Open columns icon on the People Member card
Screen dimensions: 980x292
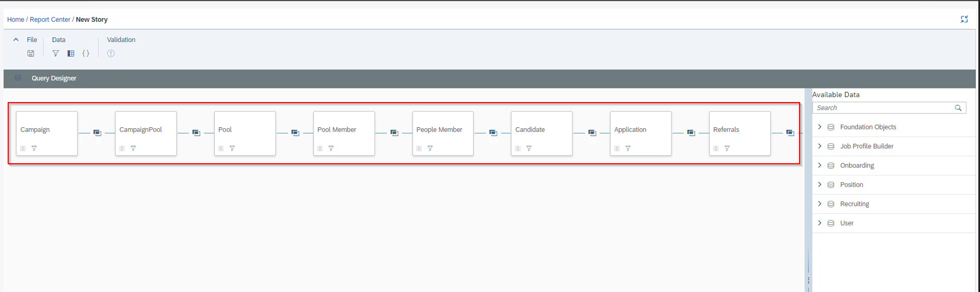(419, 148)
